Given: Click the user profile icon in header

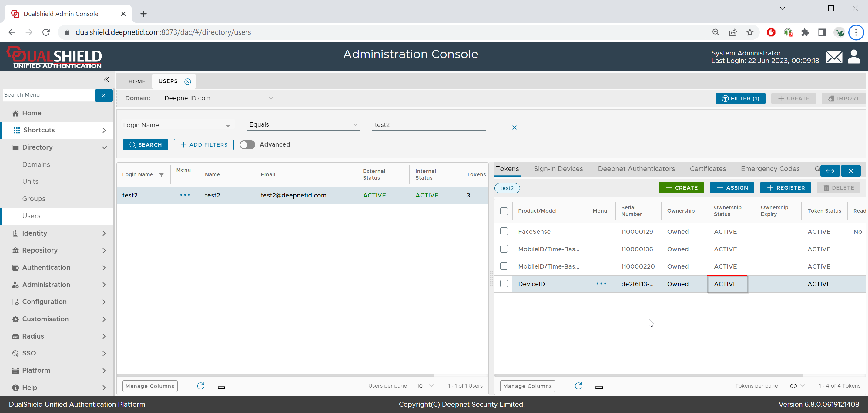Looking at the screenshot, I should [853, 57].
